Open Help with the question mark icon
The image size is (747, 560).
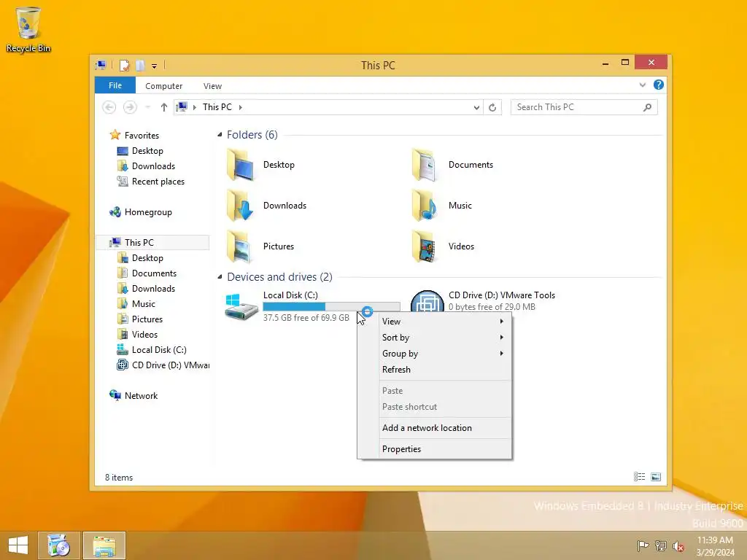(659, 85)
